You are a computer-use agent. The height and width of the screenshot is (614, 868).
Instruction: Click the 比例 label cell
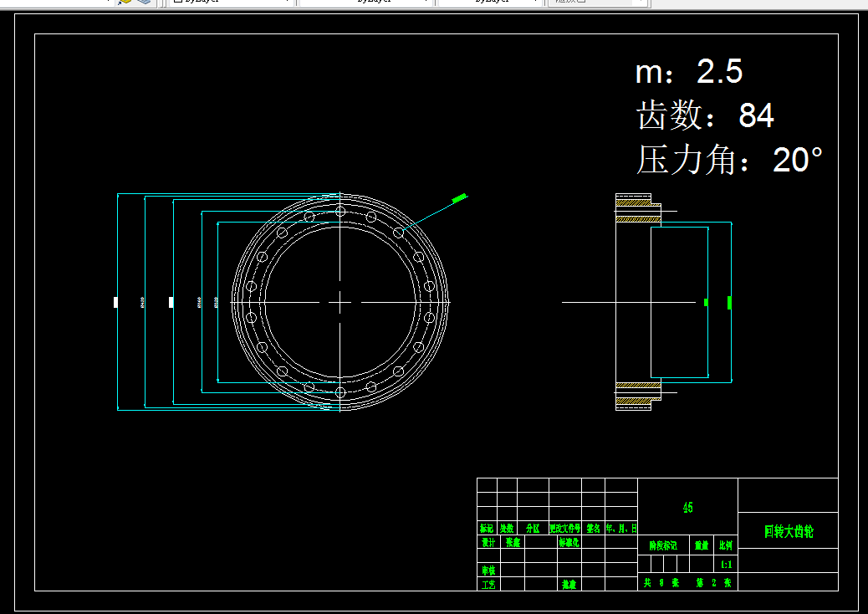726,545
